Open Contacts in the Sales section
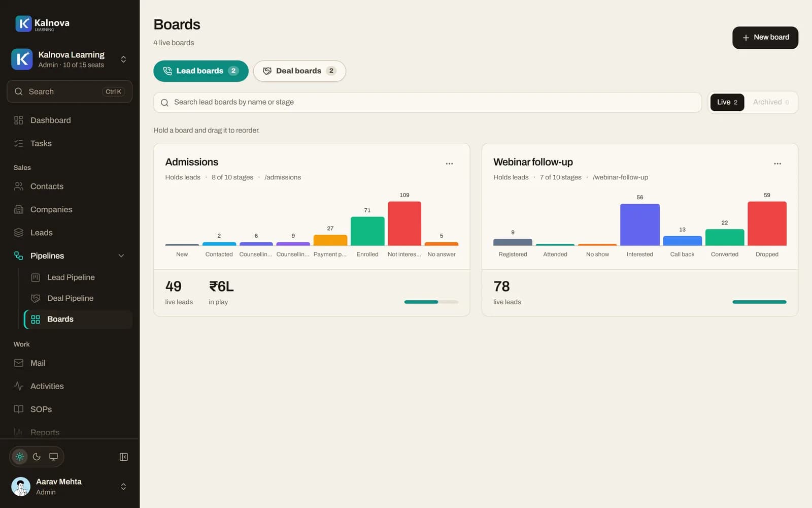 point(70,186)
